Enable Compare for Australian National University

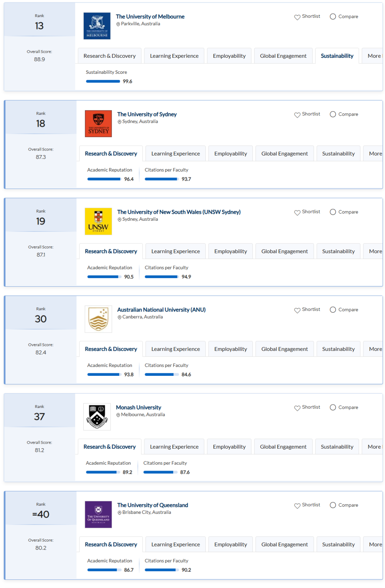[x=344, y=310]
